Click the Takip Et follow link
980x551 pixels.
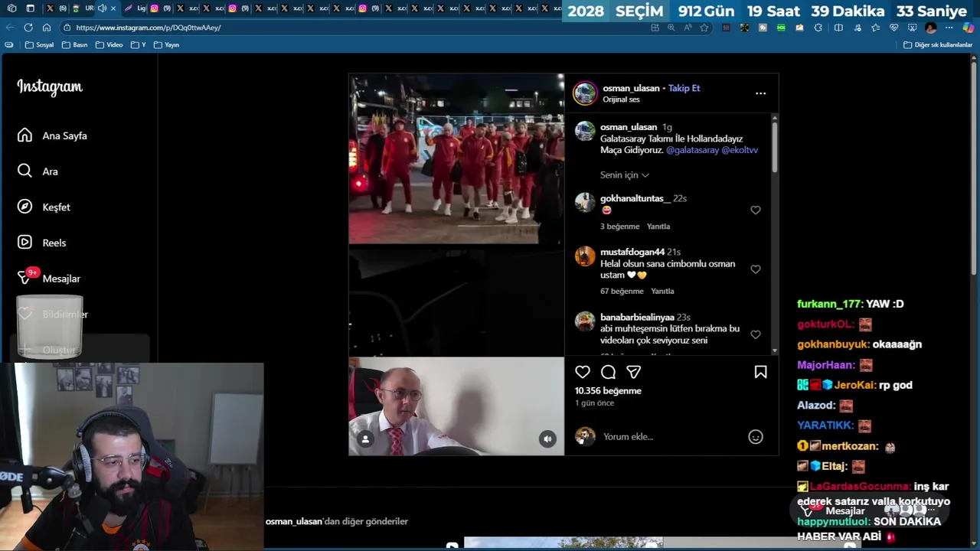(x=684, y=88)
